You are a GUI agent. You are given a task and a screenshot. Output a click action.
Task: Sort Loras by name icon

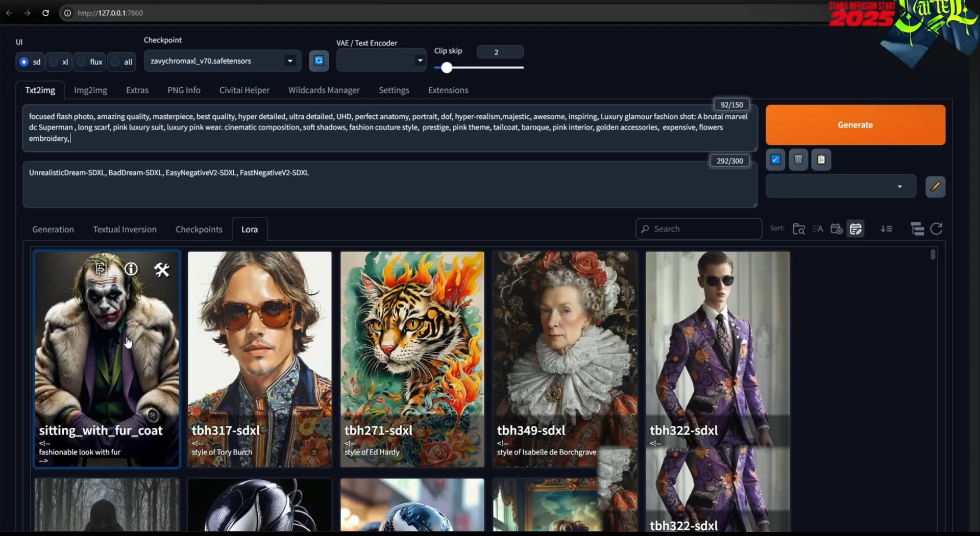coord(818,229)
